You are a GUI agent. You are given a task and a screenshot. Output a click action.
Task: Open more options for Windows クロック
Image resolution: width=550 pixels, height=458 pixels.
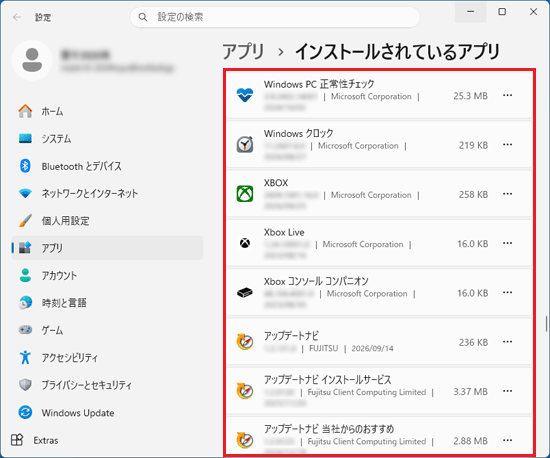tap(507, 144)
